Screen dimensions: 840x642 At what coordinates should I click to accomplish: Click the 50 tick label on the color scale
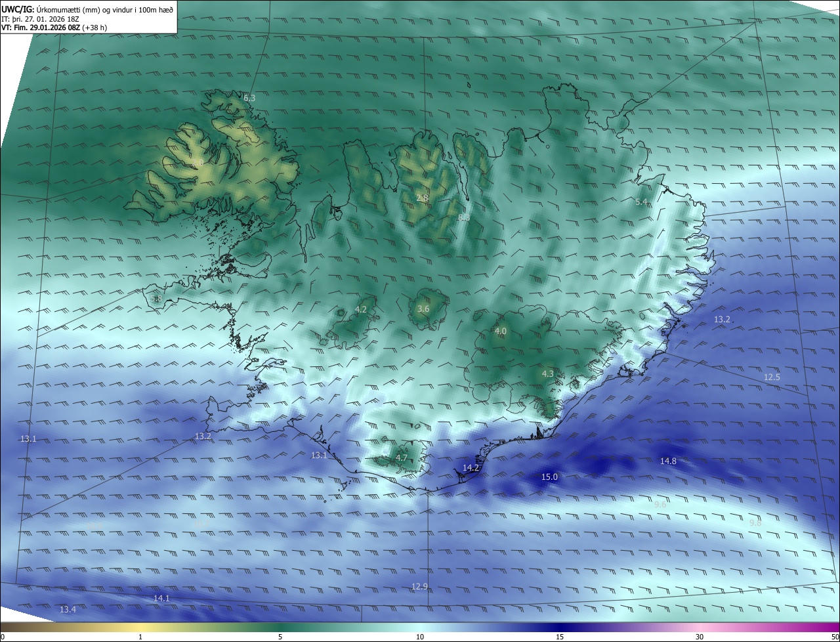(835, 637)
